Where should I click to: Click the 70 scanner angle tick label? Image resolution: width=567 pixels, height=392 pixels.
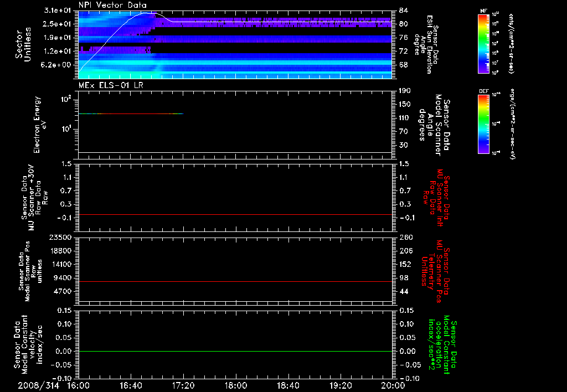(403, 132)
